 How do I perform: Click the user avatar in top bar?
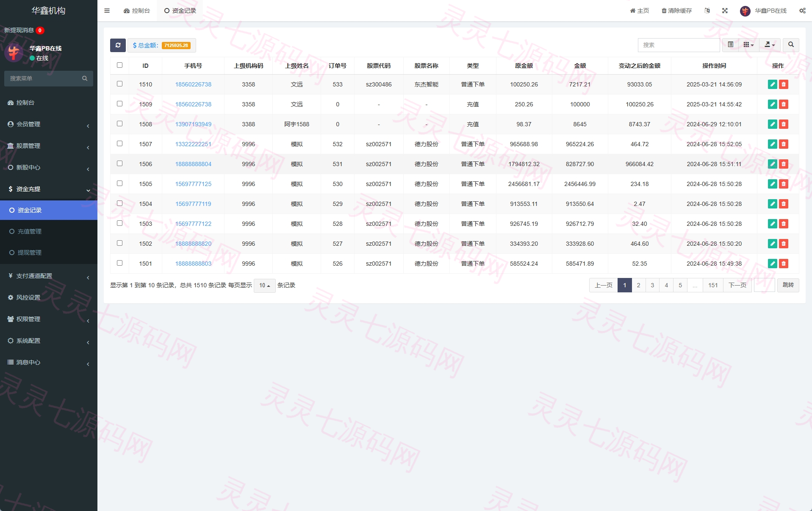(x=745, y=11)
